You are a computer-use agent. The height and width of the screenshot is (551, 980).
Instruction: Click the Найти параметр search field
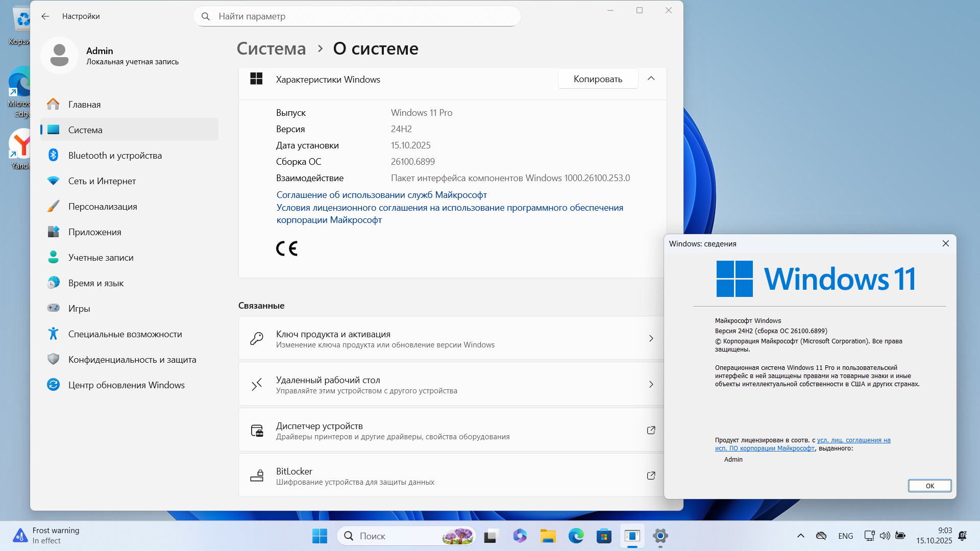tap(357, 16)
